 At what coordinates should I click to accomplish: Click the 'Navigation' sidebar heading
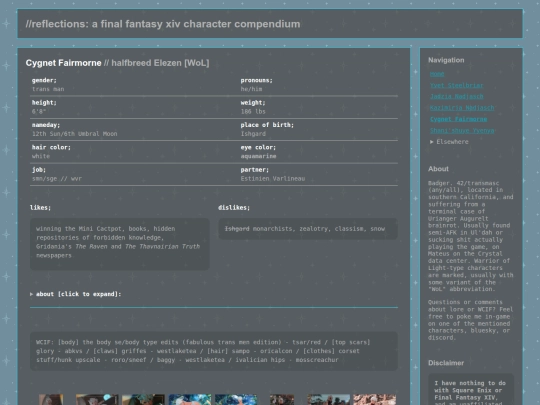click(x=446, y=60)
